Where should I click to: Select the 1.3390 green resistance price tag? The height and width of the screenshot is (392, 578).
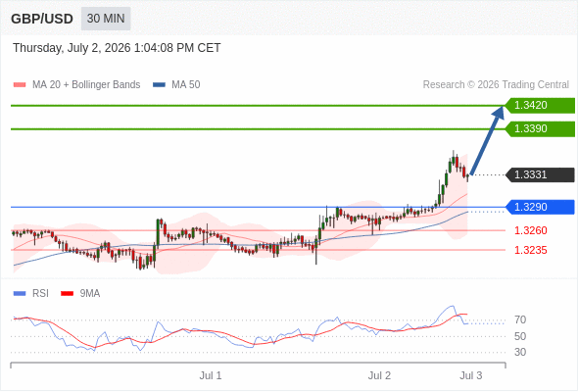point(540,129)
